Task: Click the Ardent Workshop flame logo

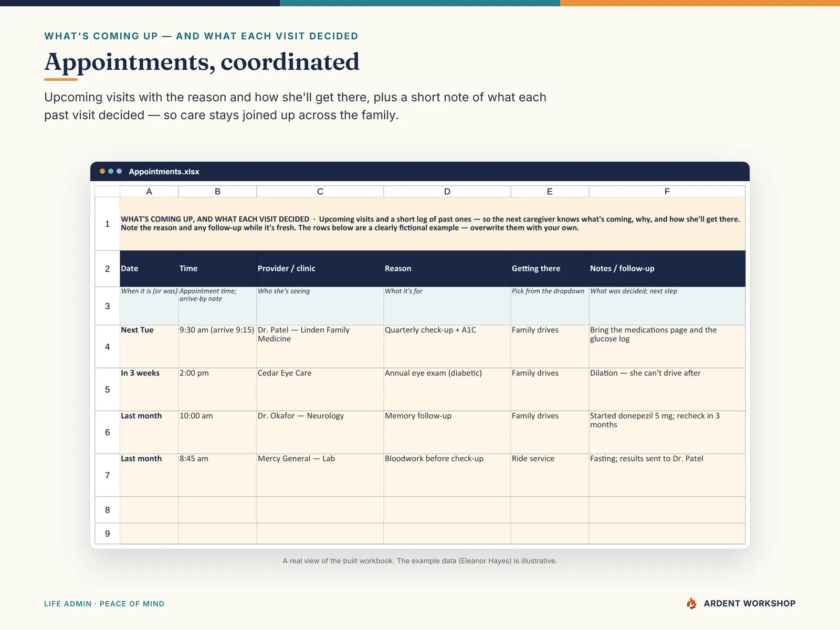Action: pos(691,603)
